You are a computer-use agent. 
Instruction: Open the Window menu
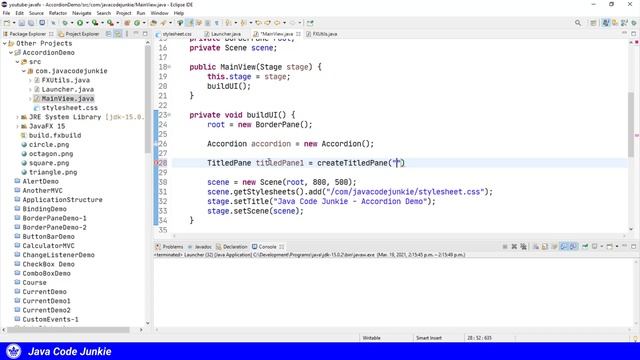[x=159, y=13]
